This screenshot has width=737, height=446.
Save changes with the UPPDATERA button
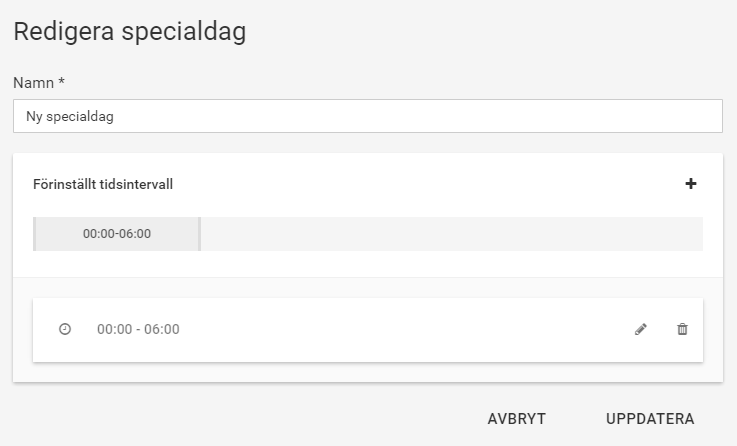point(650,419)
